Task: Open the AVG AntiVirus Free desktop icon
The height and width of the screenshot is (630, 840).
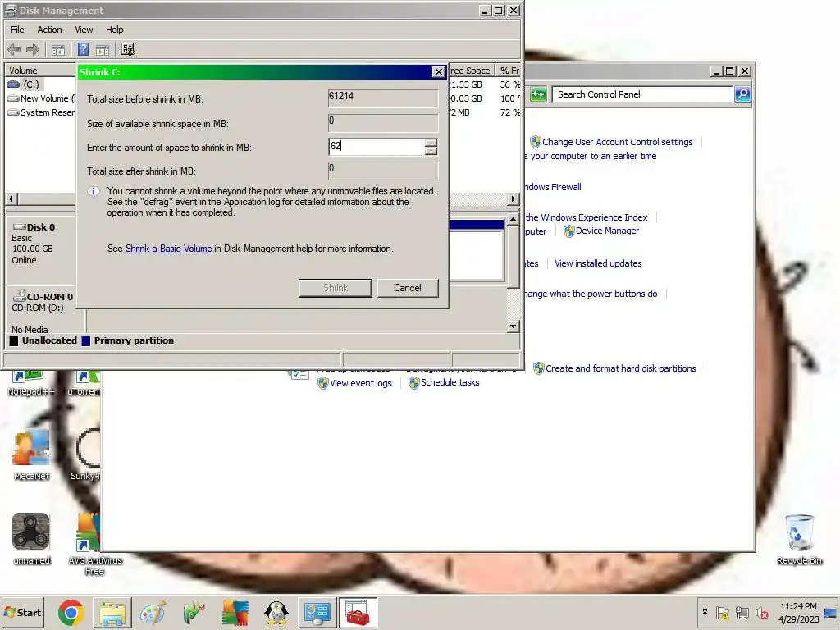Action: (x=94, y=543)
